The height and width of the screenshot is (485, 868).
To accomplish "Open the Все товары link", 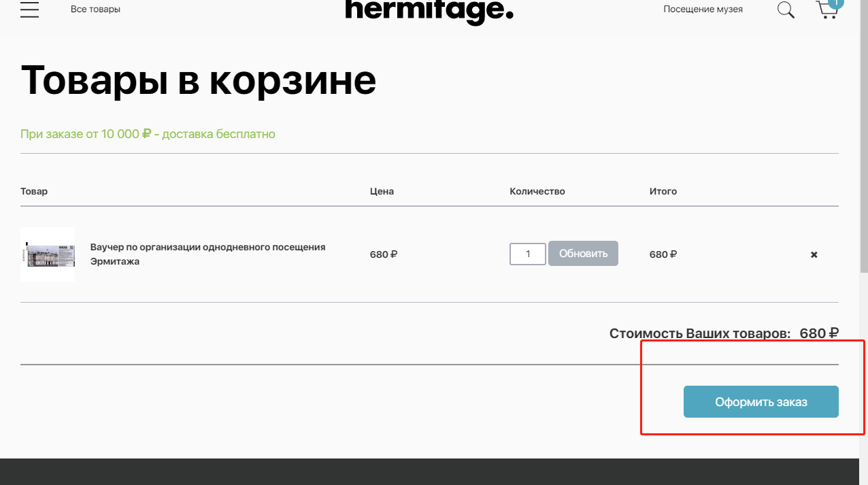I will pos(95,10).
